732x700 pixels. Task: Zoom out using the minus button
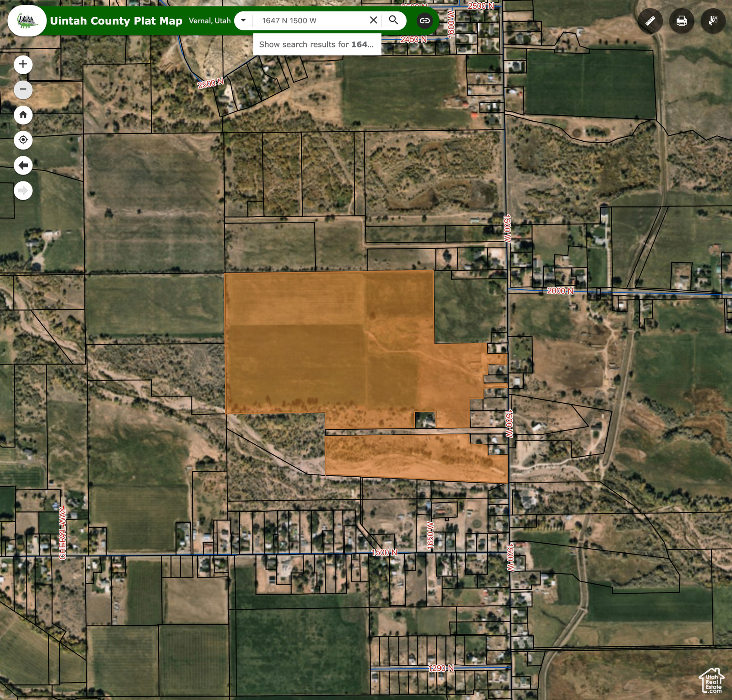point(23,89)
